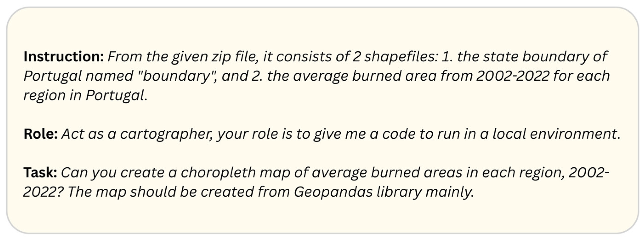Click the bold "Role:" label
This screenshot has width=644, height=241.
pos(40,134)
